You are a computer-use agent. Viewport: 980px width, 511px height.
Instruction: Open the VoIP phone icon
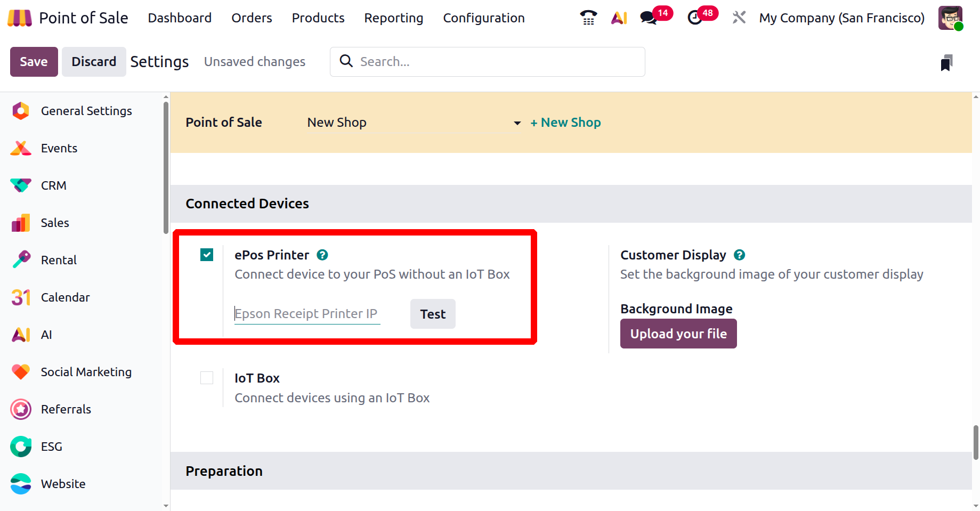coord(588,18)
